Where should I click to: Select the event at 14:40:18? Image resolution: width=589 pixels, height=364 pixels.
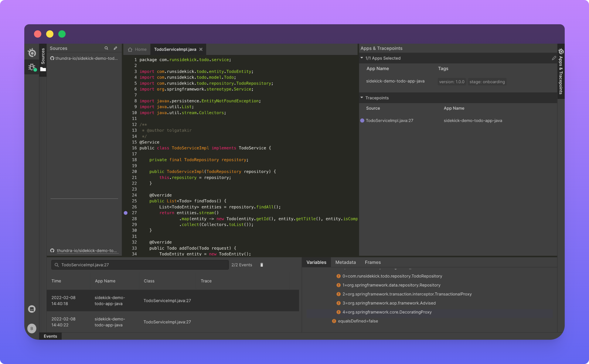tap(173, 301)
